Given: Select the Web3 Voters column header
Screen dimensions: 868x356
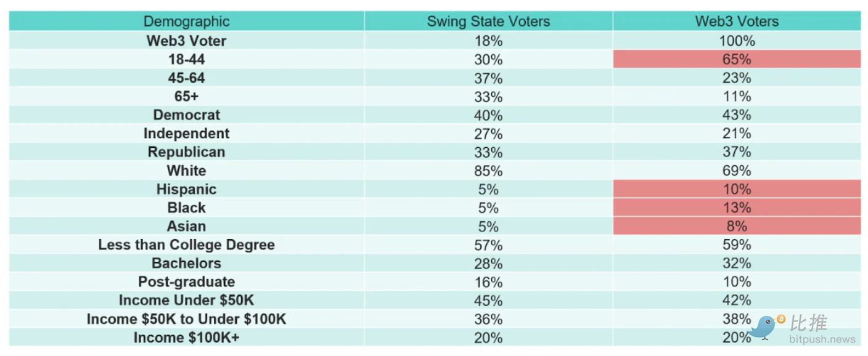Looking at the screenshot, I should (737, 22).
